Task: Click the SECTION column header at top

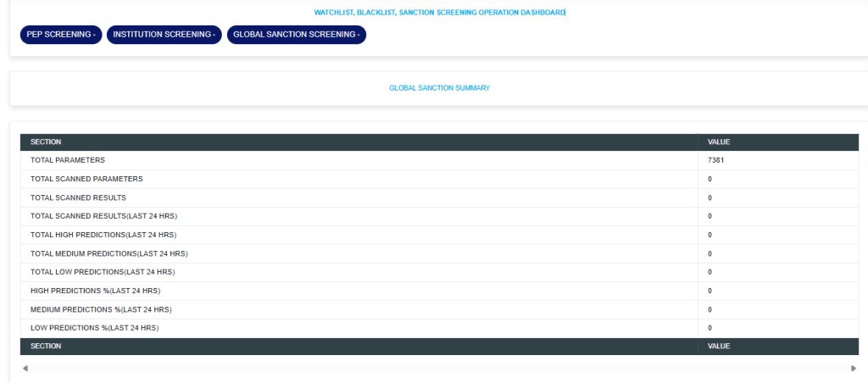Action: 46,142
